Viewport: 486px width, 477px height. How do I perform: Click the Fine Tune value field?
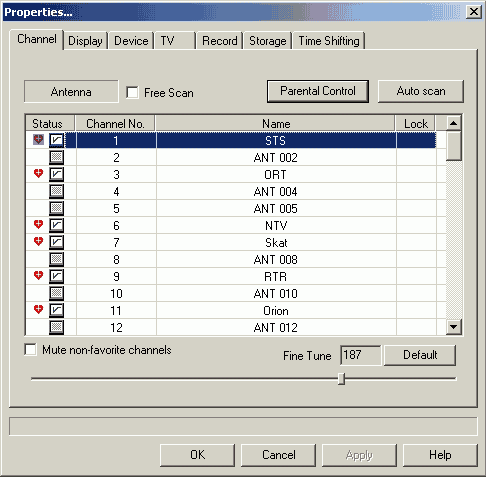click(360, 355)
